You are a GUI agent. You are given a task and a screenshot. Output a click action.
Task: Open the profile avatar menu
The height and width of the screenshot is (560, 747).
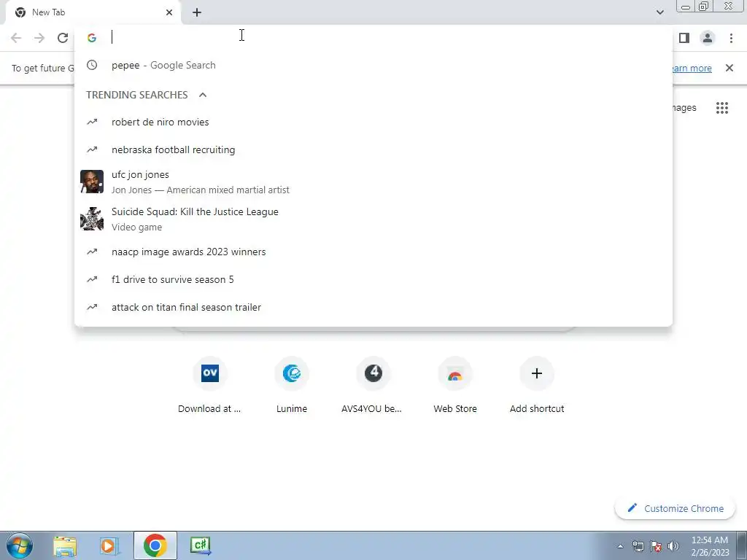708,38
